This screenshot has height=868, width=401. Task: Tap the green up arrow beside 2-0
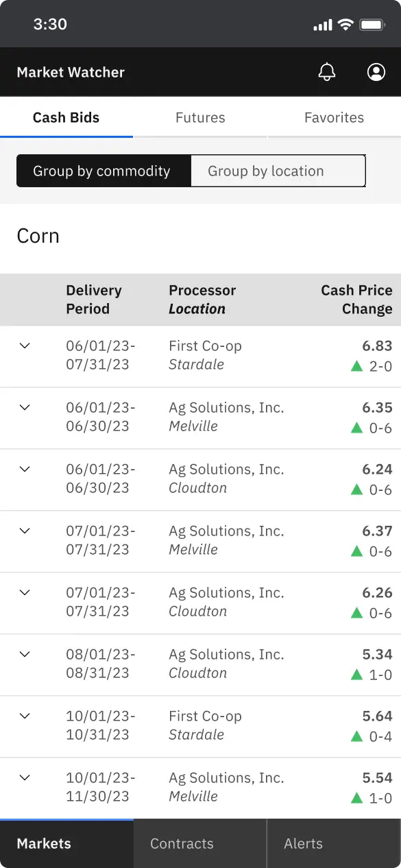(356, 366)
